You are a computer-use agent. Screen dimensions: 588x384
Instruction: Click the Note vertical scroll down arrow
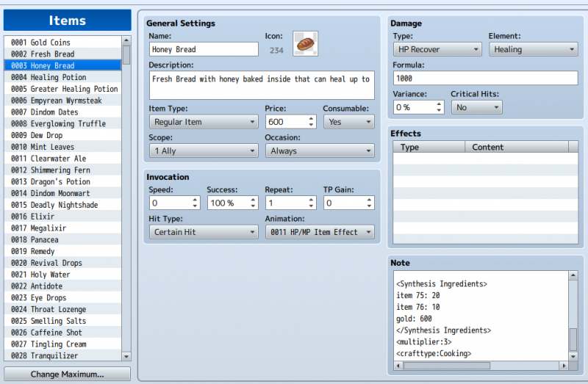(573, 357)
